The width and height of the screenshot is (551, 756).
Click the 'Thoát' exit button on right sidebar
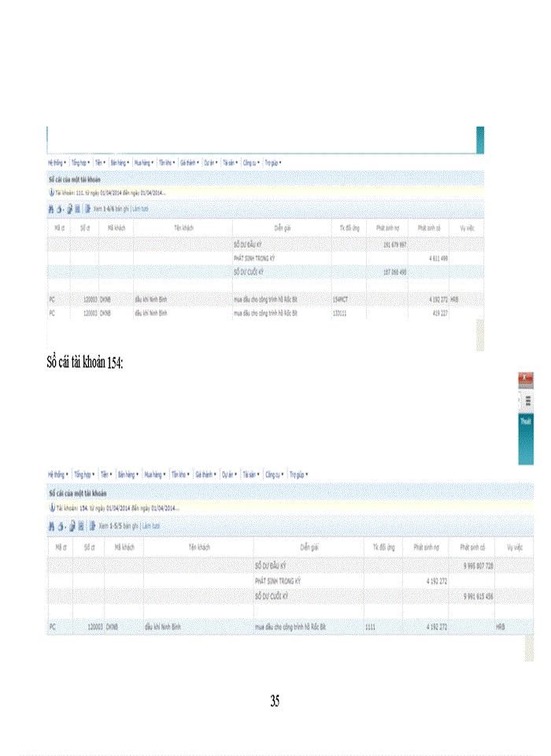tap(525, 422)
